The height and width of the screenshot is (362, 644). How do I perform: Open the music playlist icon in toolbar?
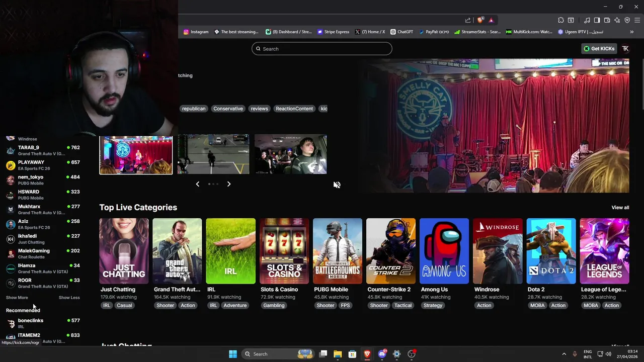(x=587, y=20)
